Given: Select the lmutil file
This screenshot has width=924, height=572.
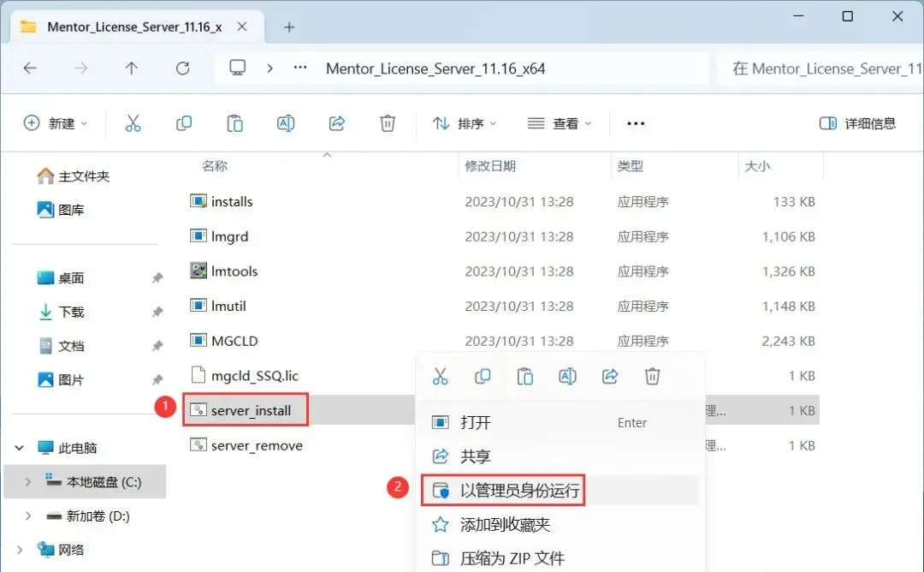Looking at the screenshot, I should coord(217,306).
